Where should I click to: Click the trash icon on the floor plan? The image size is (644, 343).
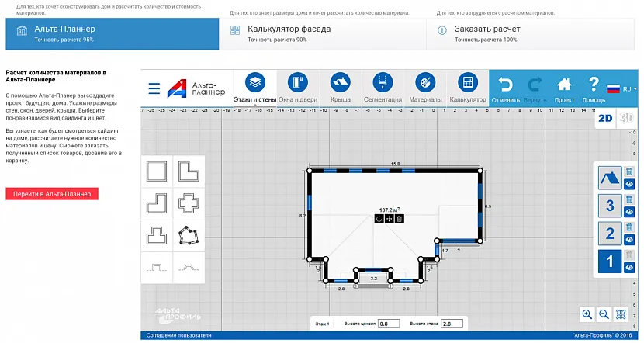[x=400, y=220]
